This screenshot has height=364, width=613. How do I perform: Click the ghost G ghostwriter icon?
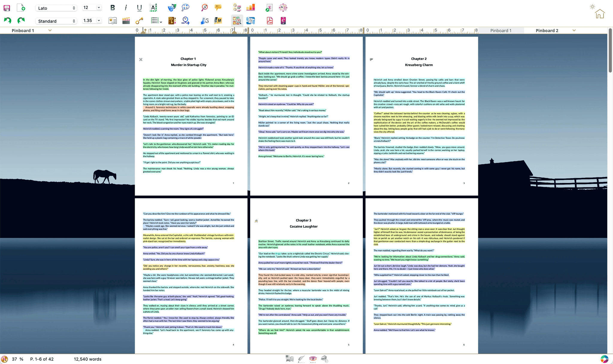205,21
